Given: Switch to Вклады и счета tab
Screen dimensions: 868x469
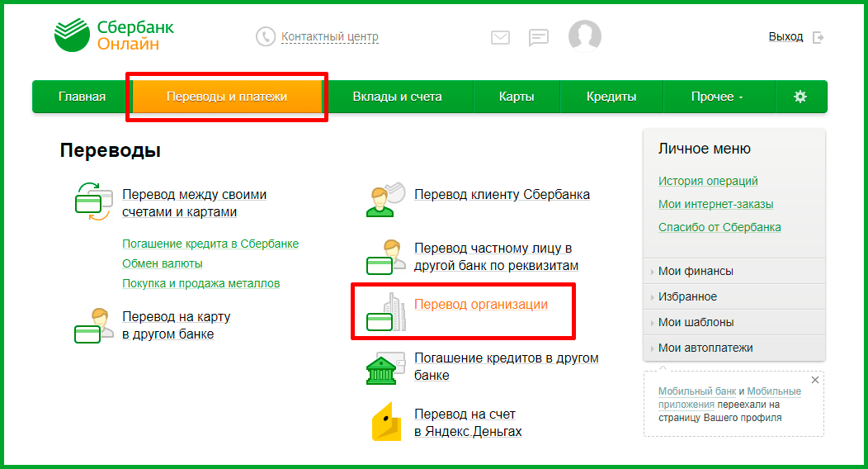Looking at the screenshot, I should tap(397, 97).
